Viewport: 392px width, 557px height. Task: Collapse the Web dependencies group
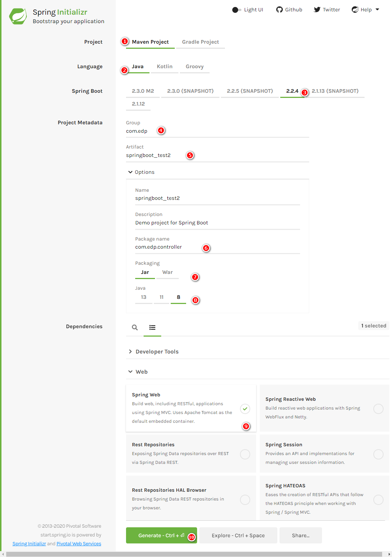coord(138,371)
